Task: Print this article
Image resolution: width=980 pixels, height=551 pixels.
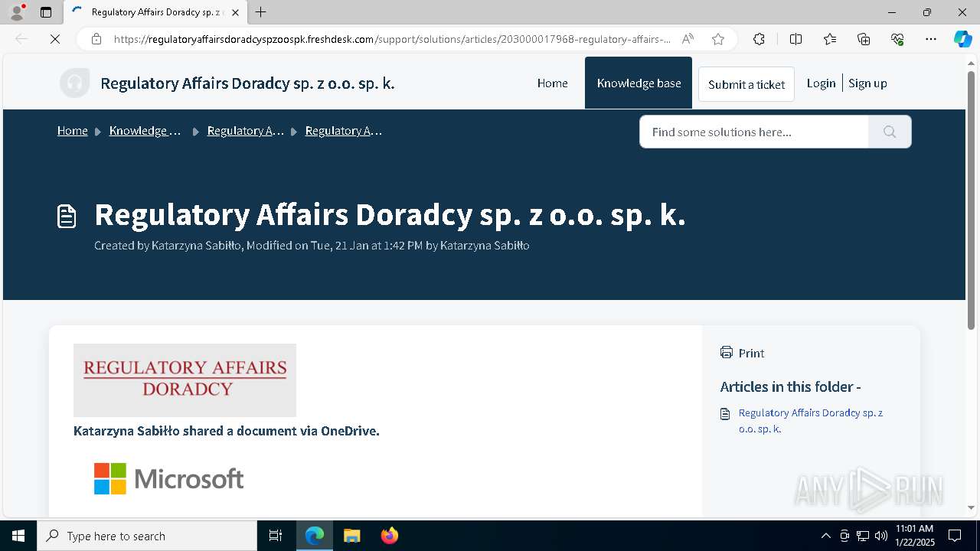Action: pyautogui.click(x=743, y=353)
